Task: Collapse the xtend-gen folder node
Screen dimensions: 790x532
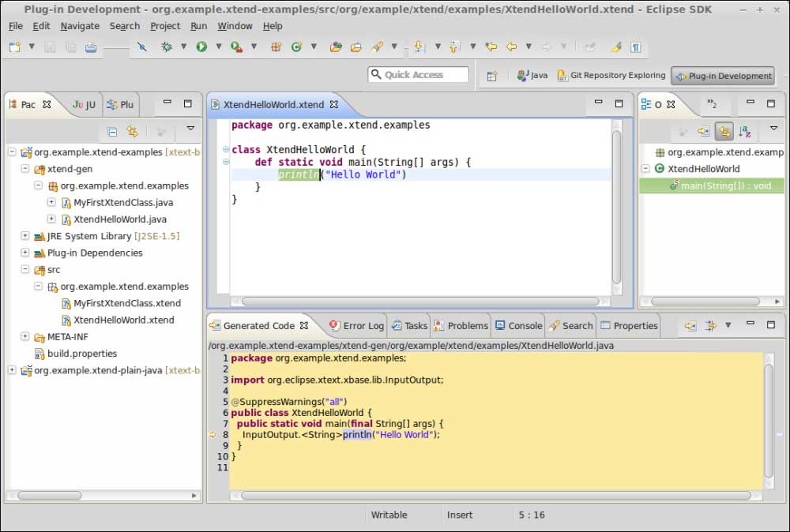Action: [25, 169]
